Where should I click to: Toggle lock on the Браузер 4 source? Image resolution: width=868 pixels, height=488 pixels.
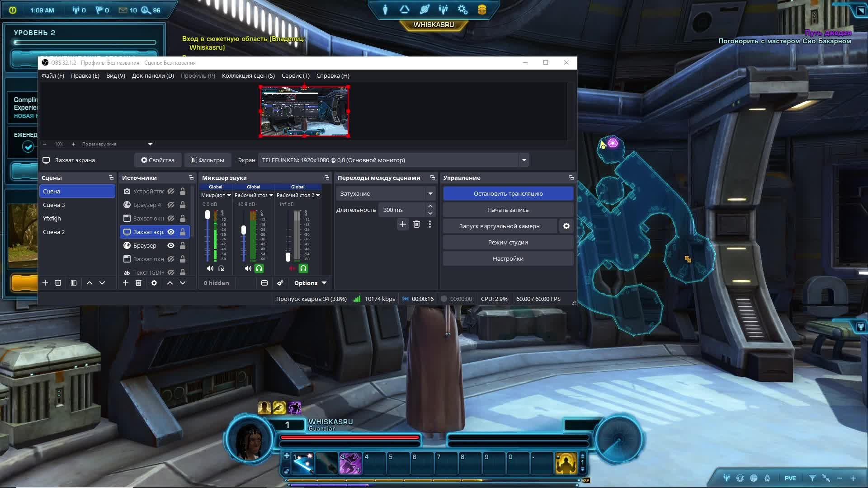point(183,205)
